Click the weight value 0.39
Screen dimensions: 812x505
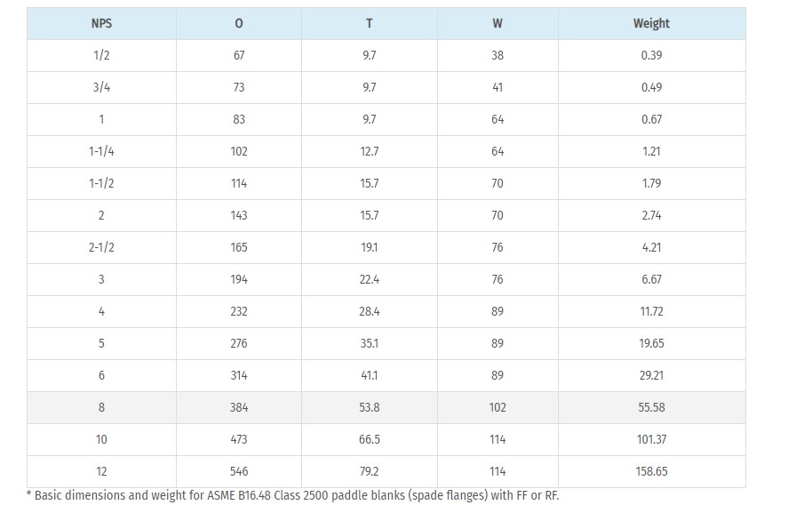click(651, 55)
